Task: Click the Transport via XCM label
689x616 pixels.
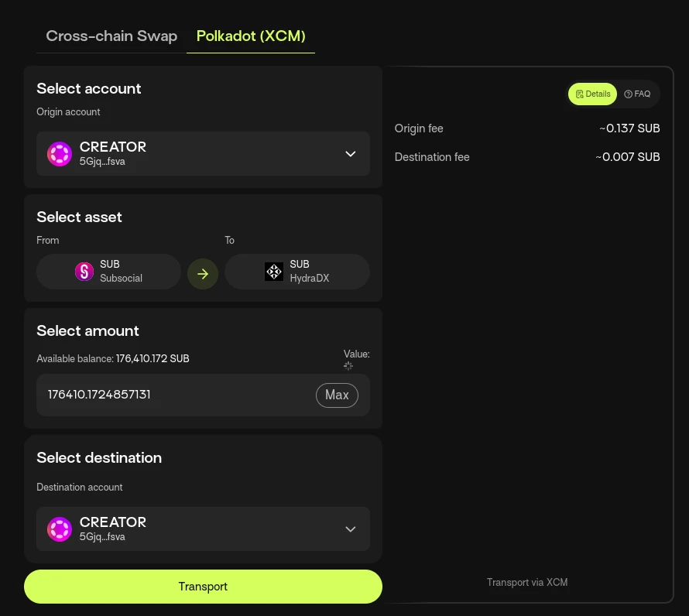Action: pyautogui.click(x=527, y=582)
